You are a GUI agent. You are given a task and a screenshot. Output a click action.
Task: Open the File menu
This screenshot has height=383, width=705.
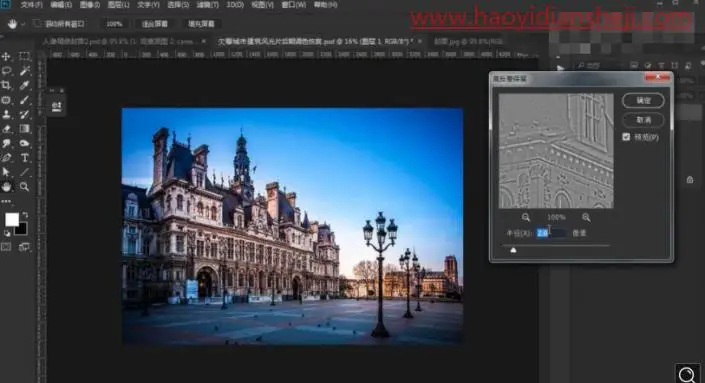(x=31, y=4)
